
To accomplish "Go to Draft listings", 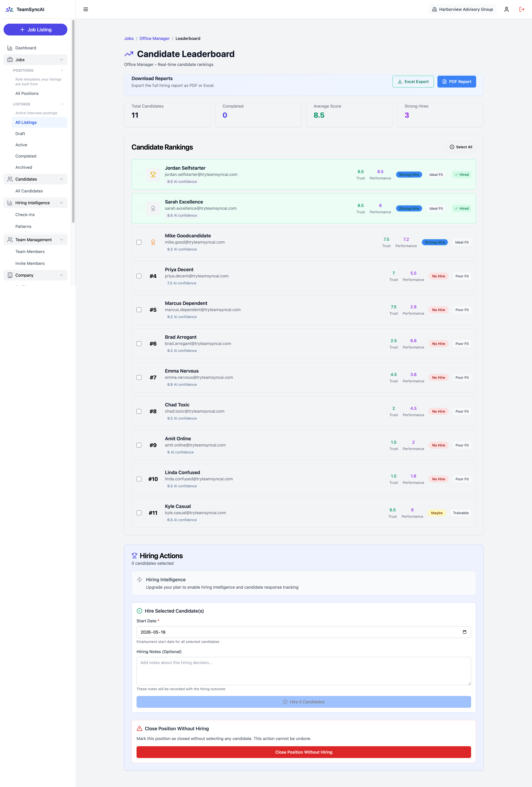I will point(39,134).
